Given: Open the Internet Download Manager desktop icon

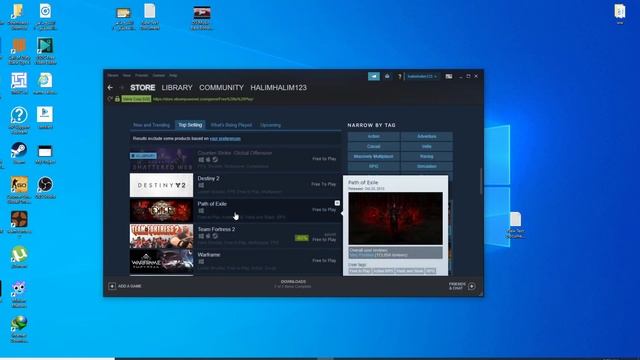Looking at the screenshot, I should click(19, 329).
